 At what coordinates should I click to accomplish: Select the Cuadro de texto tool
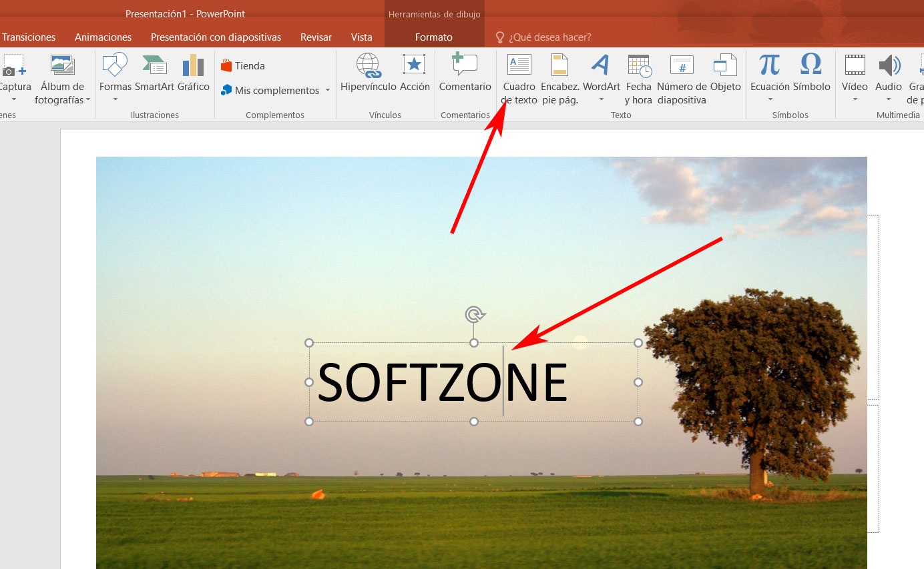(519, 79)
